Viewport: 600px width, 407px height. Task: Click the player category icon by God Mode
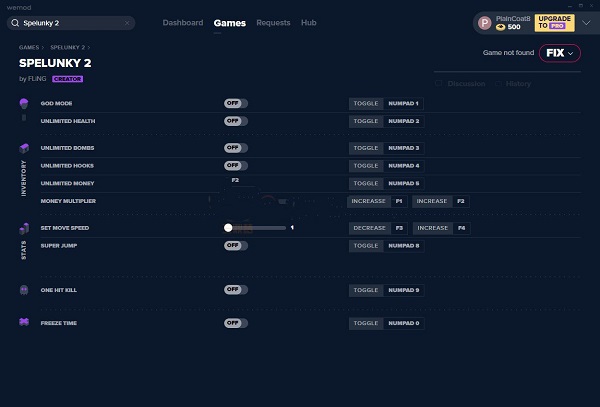click(x=24, y=103)
